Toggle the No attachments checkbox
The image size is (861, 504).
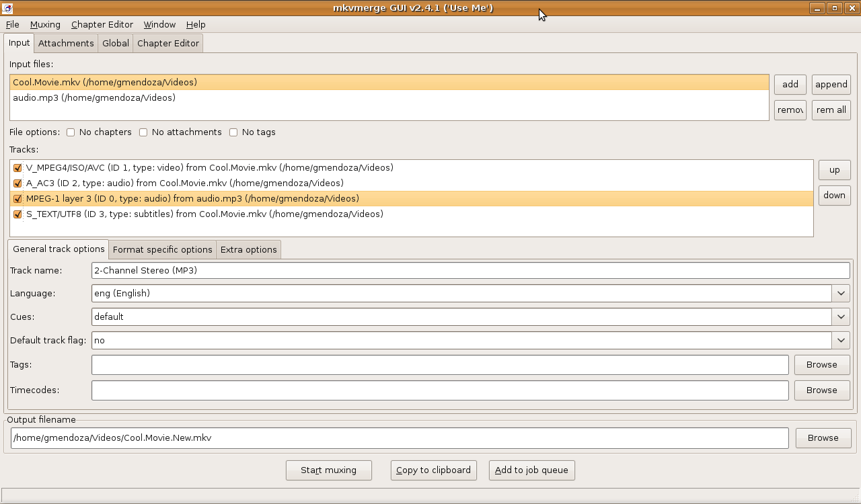(x=143, y=132)
